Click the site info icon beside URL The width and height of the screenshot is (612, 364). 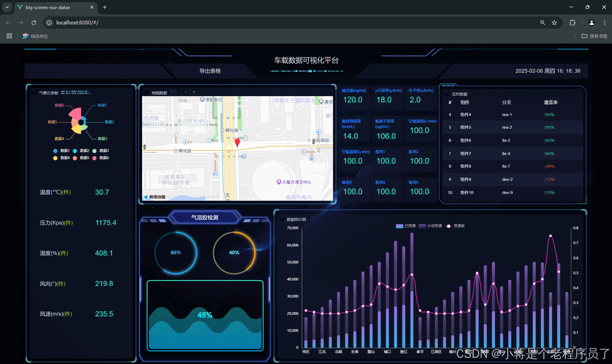(x=49, y=22)
